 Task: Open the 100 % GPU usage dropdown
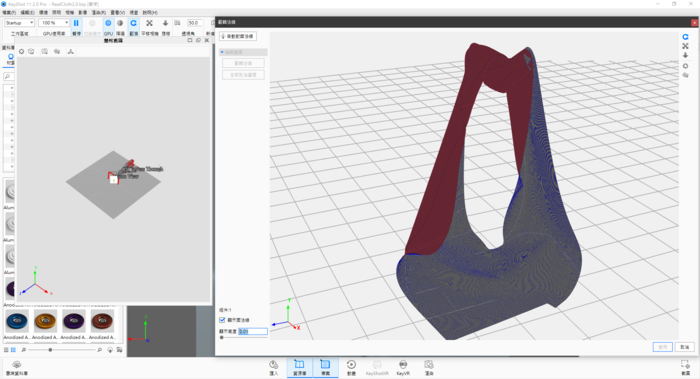[54, 23]
